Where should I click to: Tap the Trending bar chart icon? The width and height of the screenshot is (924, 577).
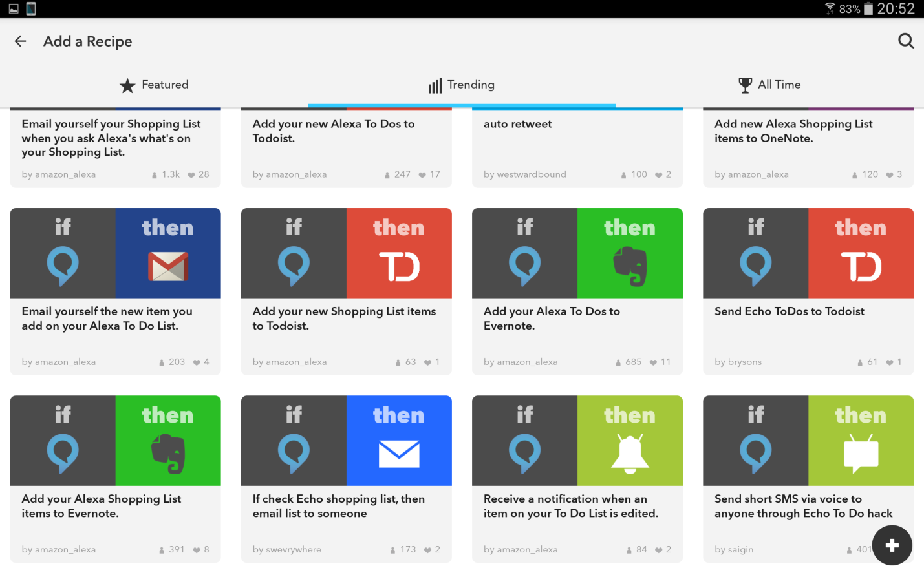tap(435, 85)
